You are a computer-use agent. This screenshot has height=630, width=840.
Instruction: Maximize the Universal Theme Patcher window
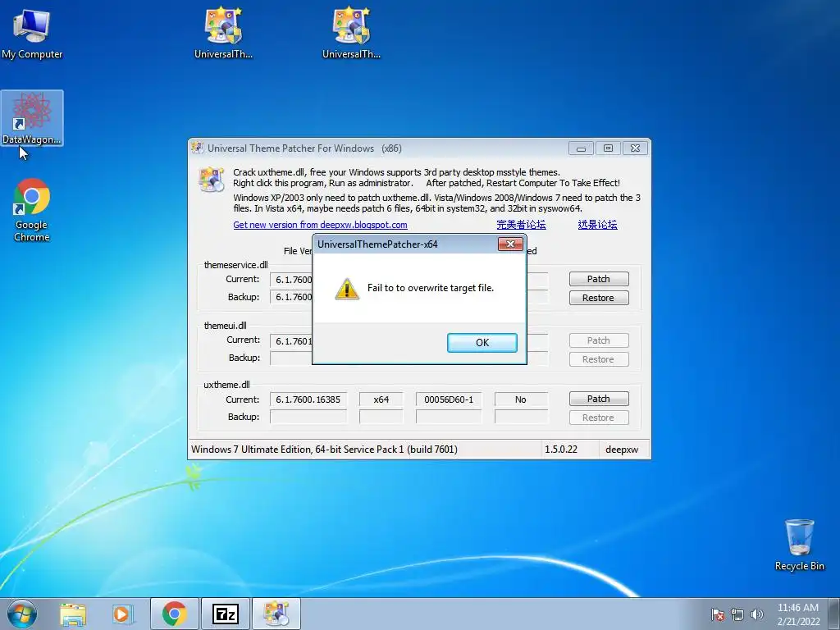tap(608, 148)
